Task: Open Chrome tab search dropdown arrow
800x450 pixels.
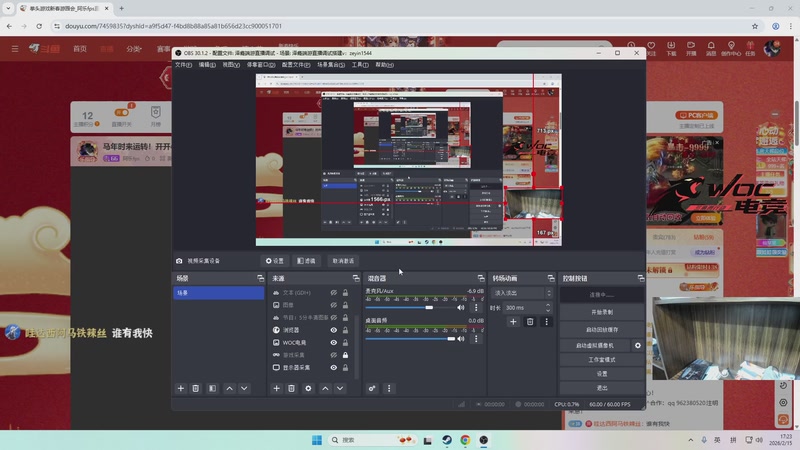Action: [x=8, y=8]
